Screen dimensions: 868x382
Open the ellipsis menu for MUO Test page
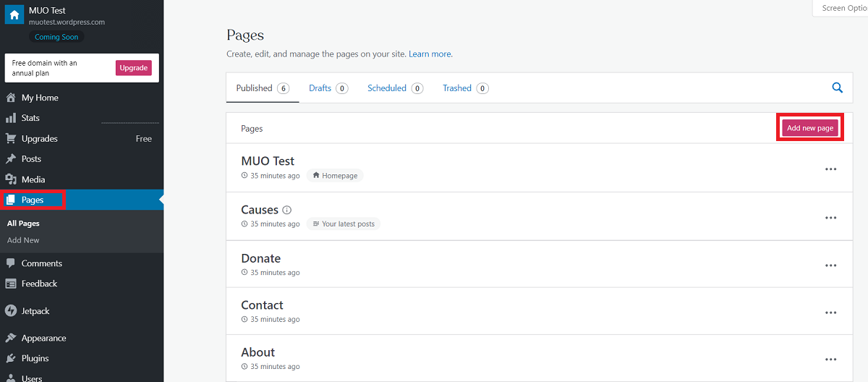(x=830, y=169)
